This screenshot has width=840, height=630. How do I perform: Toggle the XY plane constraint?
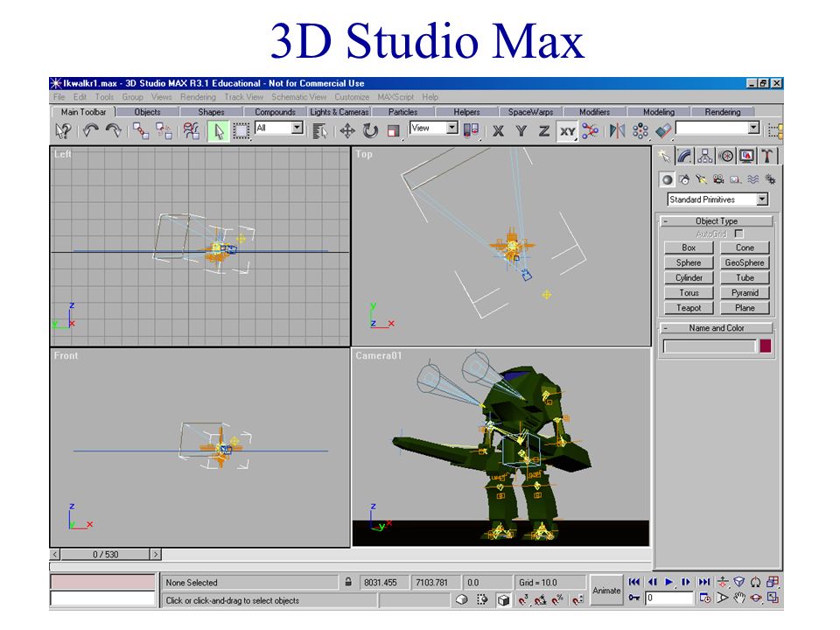pyautogui.click(x=567, y=130)
